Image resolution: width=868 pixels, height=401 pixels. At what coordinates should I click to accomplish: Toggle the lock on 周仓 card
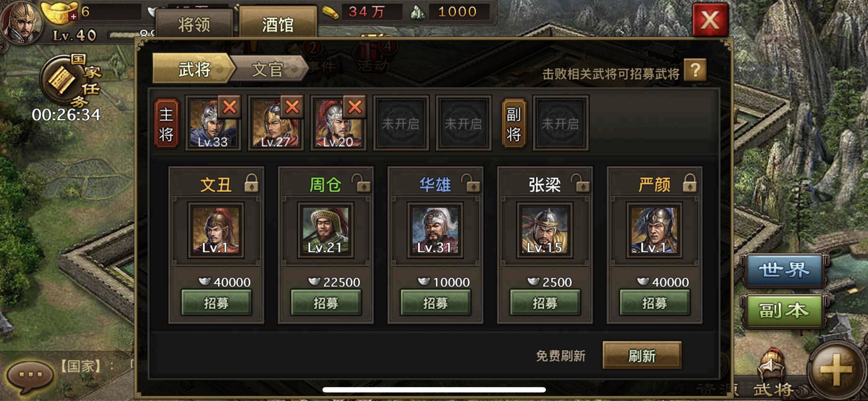tap(361, 183)
